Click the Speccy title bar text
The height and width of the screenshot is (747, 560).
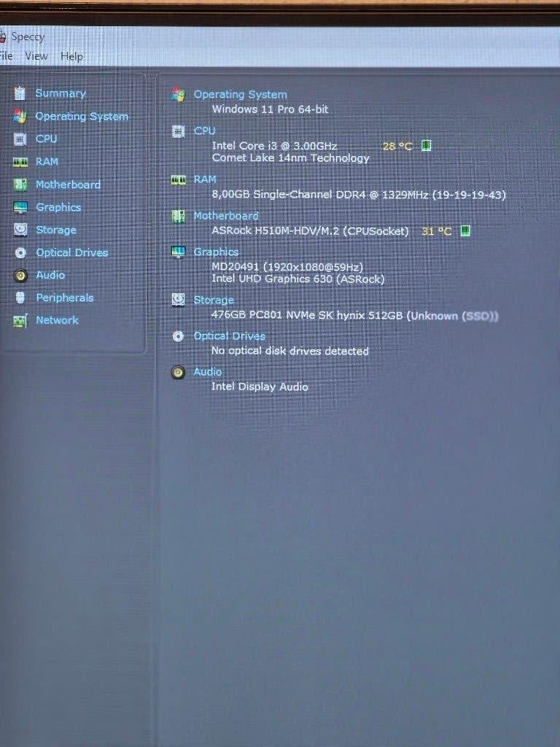click(x=28, y=36)
